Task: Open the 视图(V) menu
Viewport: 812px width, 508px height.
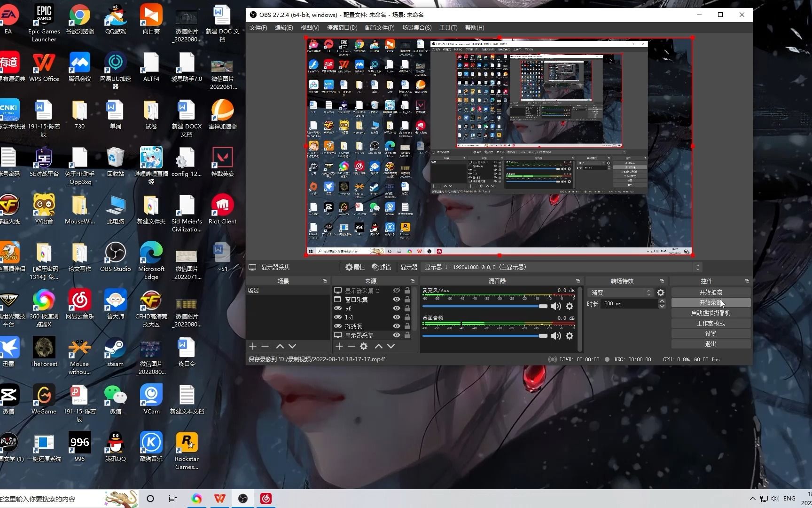Action: coord(310,28)
